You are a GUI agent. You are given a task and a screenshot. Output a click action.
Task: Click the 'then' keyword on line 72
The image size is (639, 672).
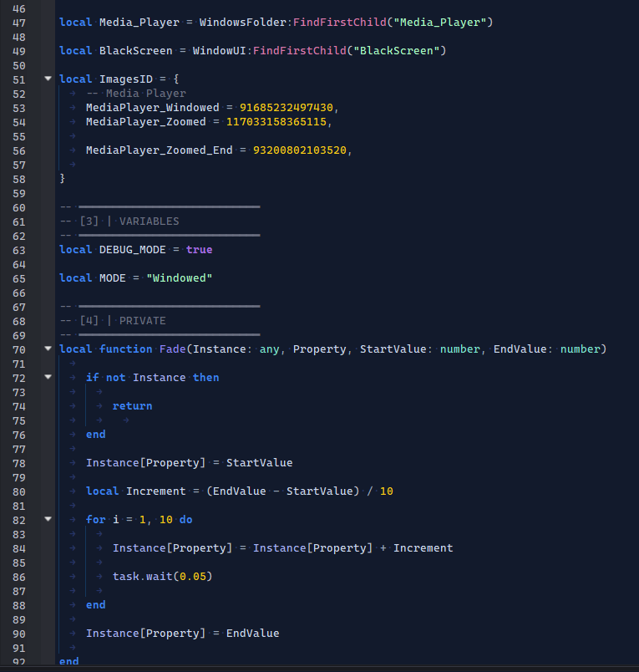[205, 377]
